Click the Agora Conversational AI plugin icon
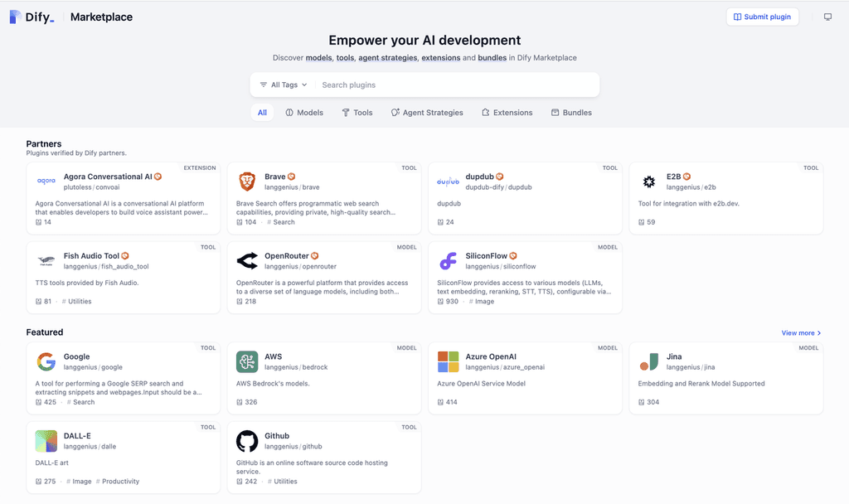The image size is (849, 504). [x=46, y=181]
